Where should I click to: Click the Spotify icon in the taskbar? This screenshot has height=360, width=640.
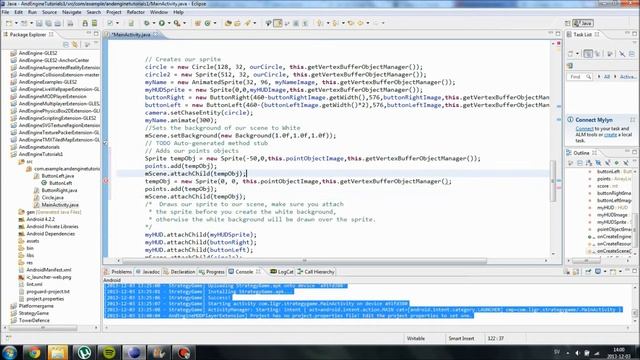tap(109, 352)
